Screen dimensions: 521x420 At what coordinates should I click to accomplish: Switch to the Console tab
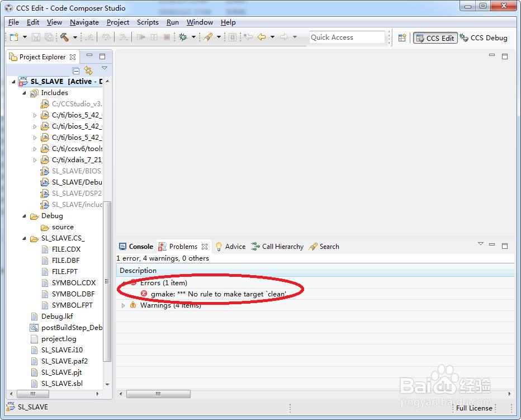pos(136,247)
